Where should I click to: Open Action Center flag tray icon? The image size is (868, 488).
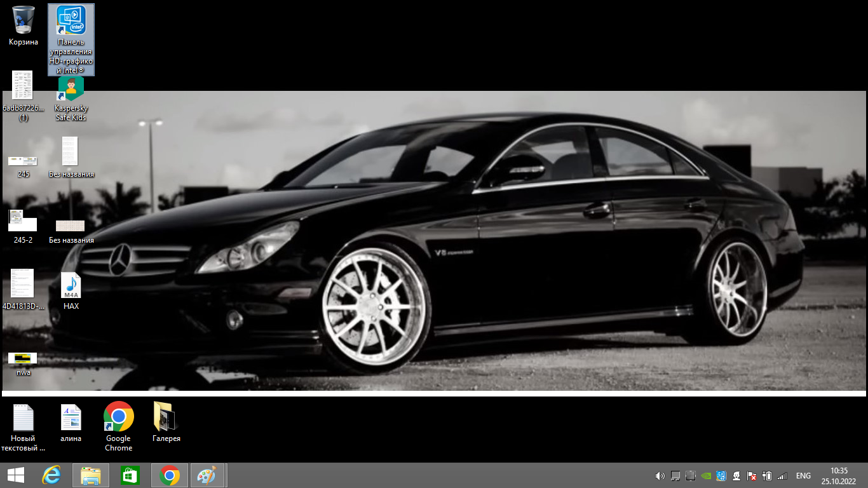[x=752, y=476]
